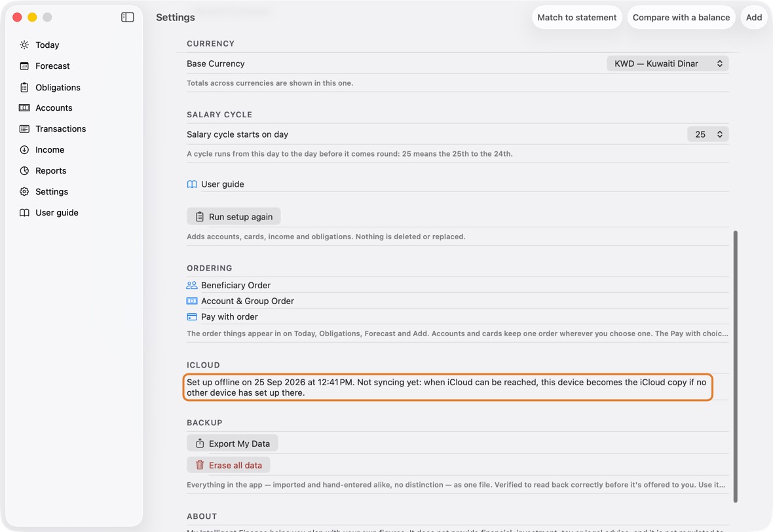The width and height of the screenshot is (773, 532).
Task: Click the clipboard icon beside Obligations
Action: 24,87
